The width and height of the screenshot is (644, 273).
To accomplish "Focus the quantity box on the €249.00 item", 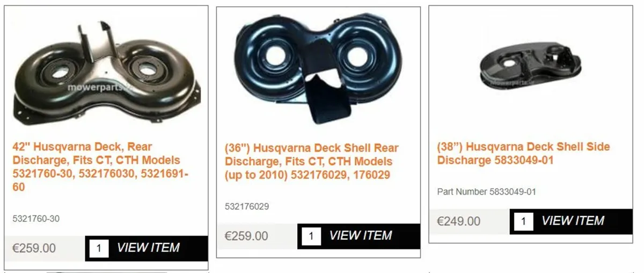I will tap(524, 221).
